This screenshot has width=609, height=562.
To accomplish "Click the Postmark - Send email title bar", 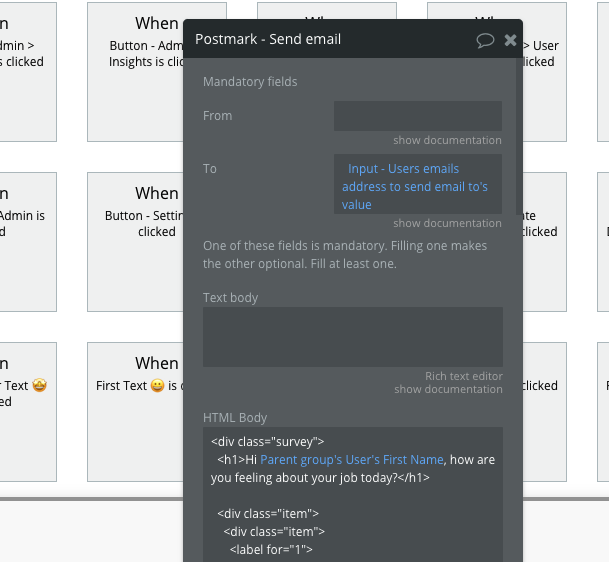I will (x=320, y=40).
